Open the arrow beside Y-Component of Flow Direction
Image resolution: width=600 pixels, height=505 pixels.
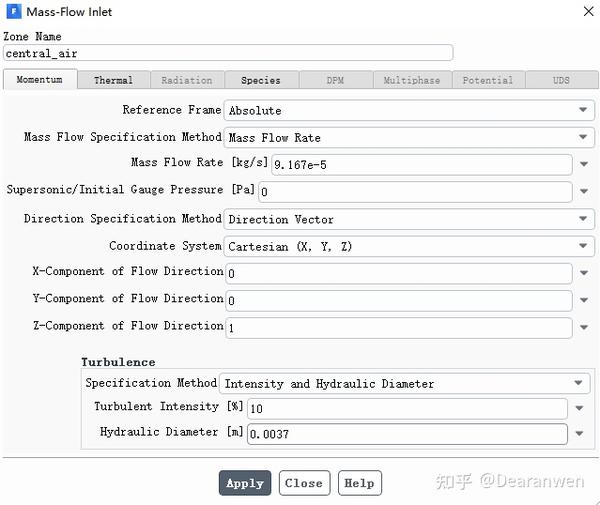click(x=584, y=300)
